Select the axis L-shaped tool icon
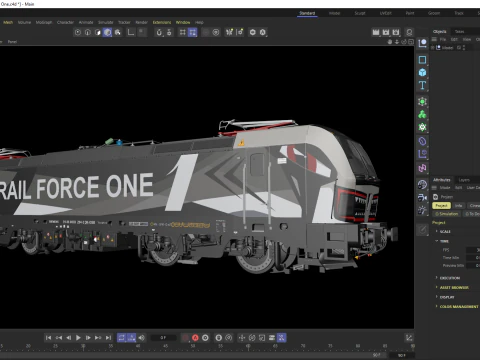The width and height of the screenshot is (480, 360). click(131, 32)
